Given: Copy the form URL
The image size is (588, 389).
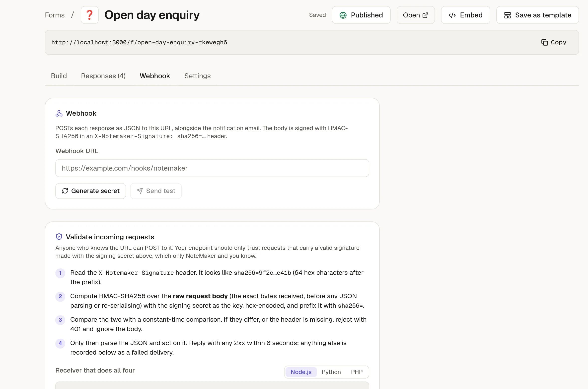Looking at the screenshot, I should tap(554, 42).
